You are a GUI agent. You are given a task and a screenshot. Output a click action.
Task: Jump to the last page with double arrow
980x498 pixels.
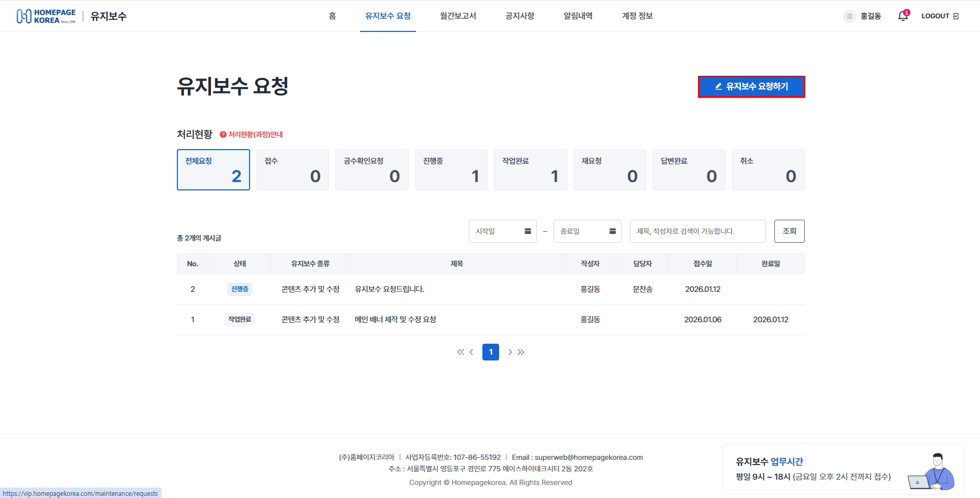(x=521, y=352)
